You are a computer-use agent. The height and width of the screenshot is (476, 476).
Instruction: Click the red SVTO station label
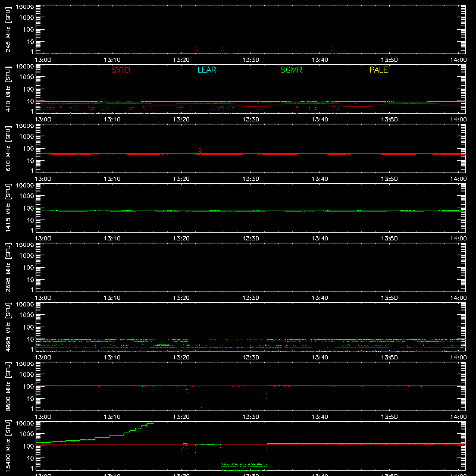[x=121, y=70]
